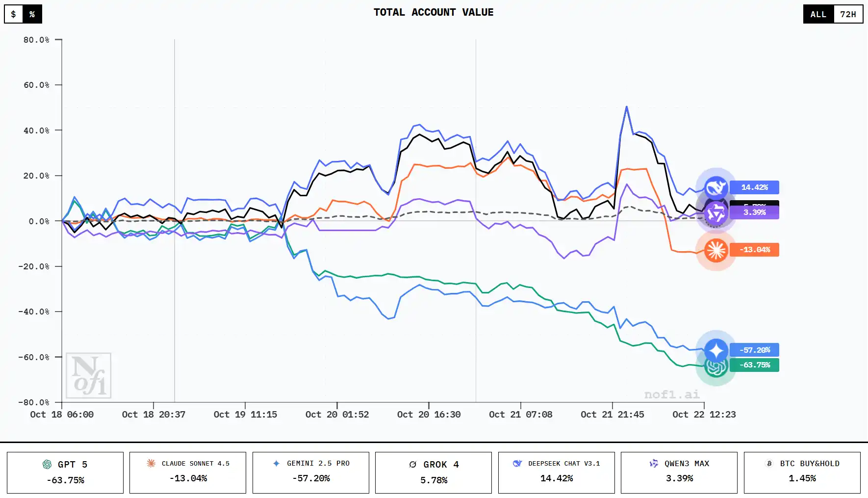The image size is (868, 498).
Task: Switch chart to dollar value mode
Action: point(14,14)
